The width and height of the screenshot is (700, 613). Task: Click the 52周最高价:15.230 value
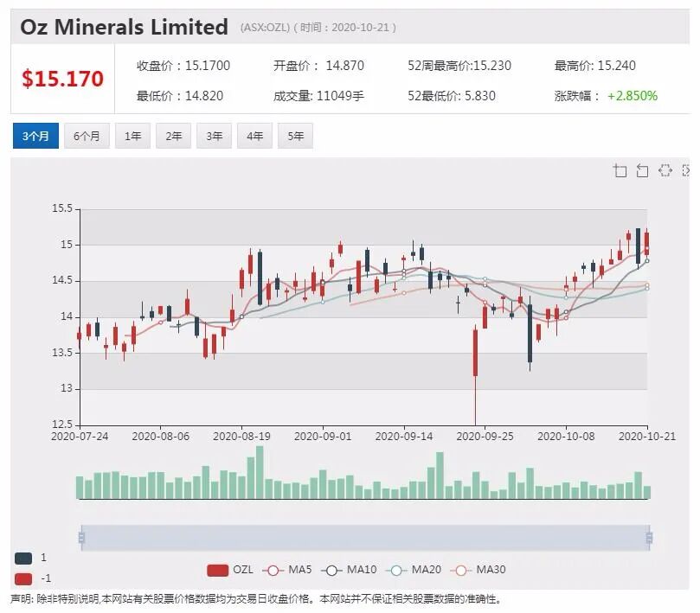click(x=459, y=66)
